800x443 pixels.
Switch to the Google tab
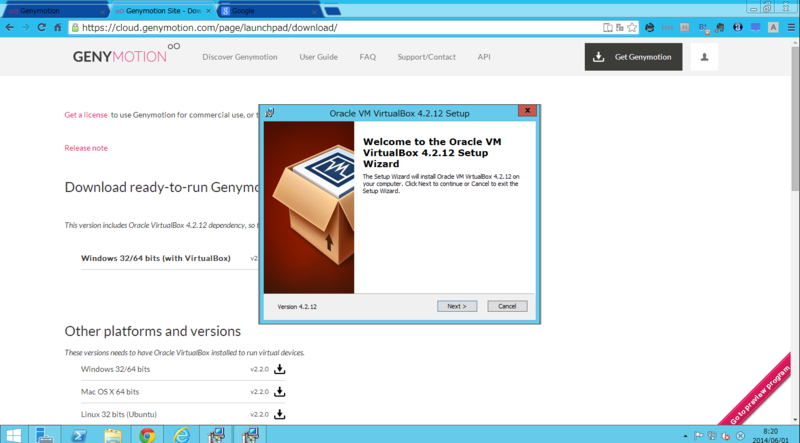point(268,11)
